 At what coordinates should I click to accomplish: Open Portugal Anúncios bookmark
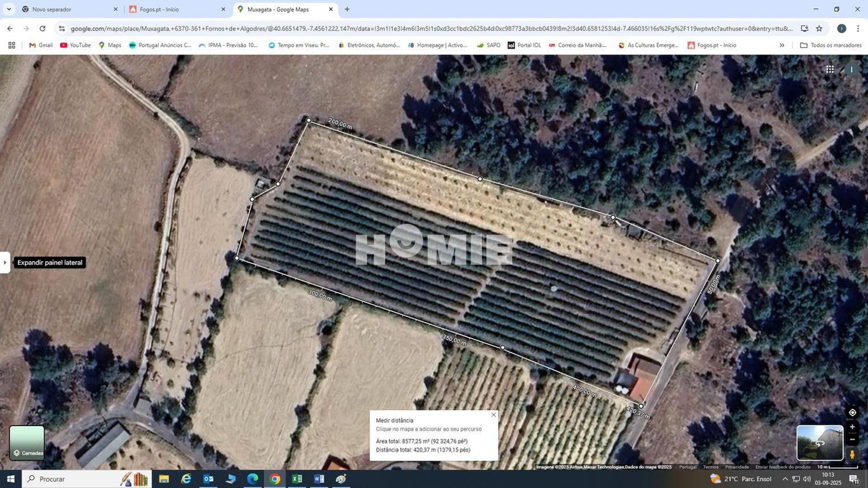point(160,45)
